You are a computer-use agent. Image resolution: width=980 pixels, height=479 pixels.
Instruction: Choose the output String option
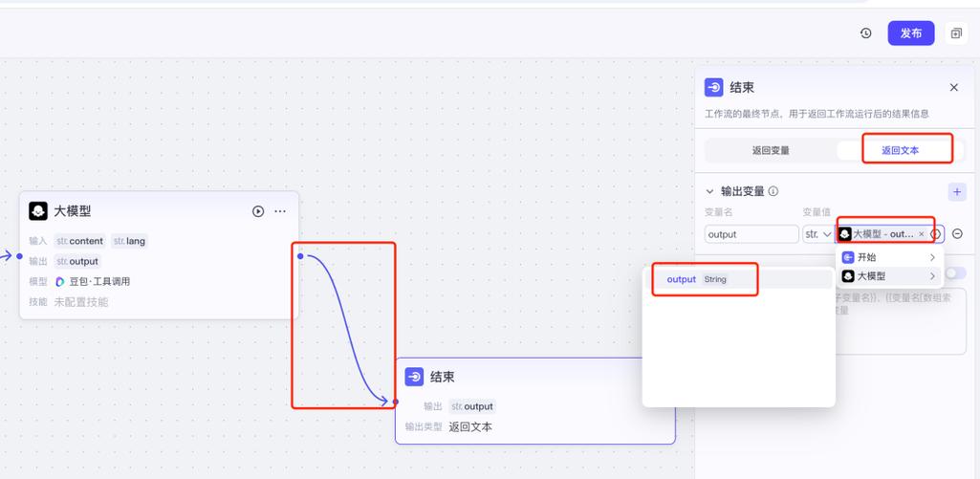point(739,279)
